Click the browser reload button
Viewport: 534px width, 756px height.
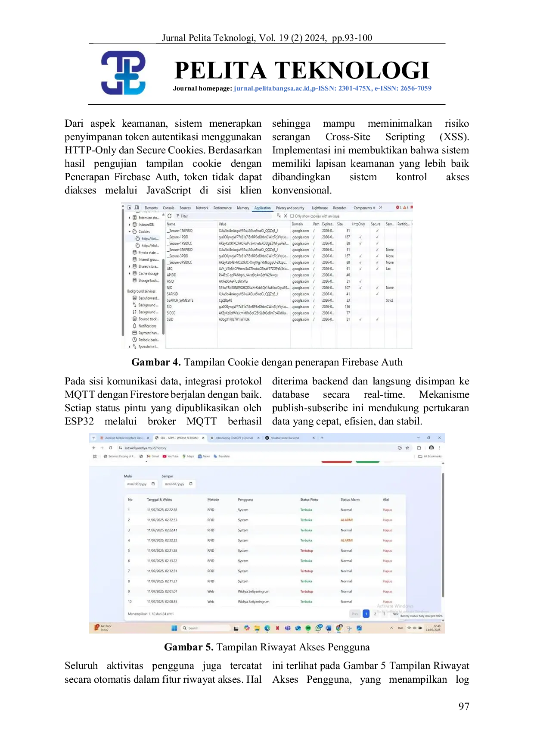[x=111, y=448]
